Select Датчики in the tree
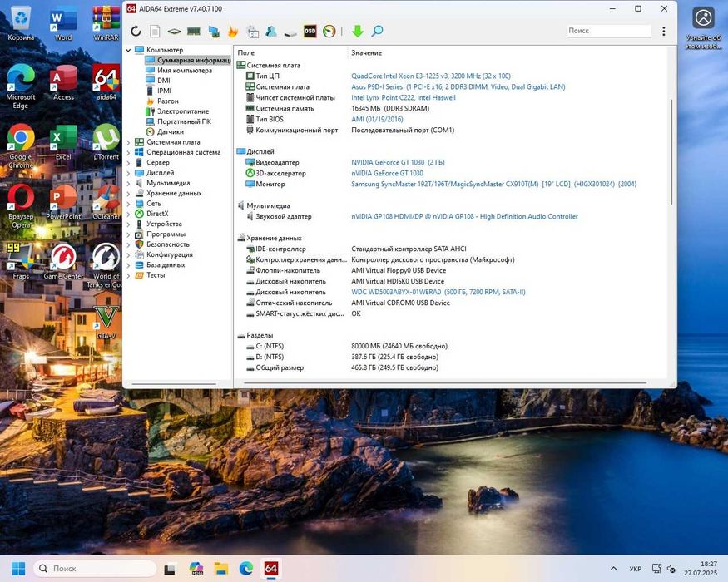Screen dimensions: 728x582 point(170,131)
